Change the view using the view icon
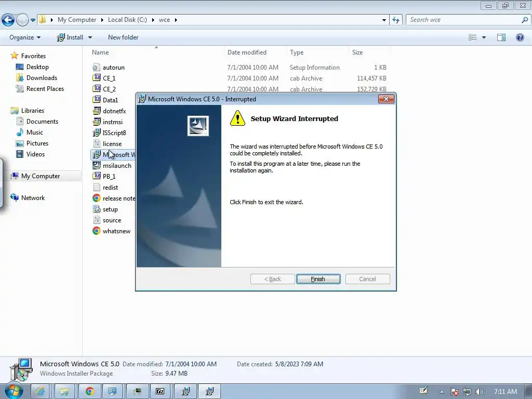 [x=473, y=37]
